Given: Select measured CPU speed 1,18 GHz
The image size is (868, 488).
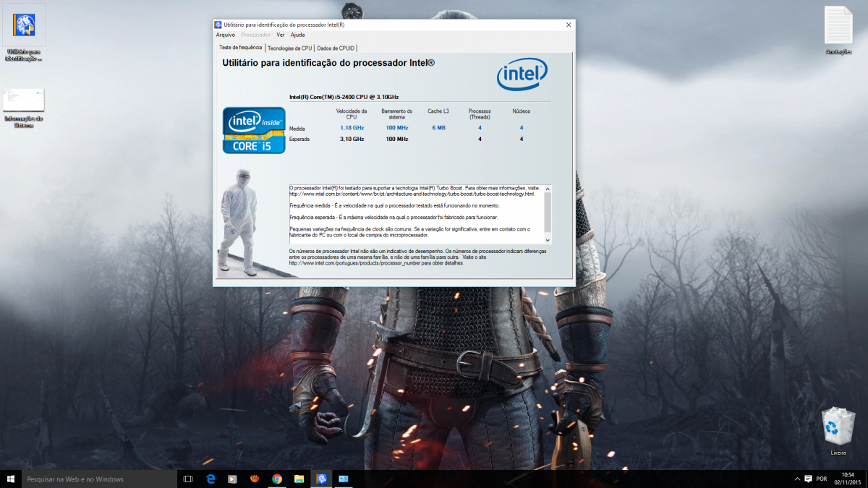Looking at the screenshot, I should 352,128.
